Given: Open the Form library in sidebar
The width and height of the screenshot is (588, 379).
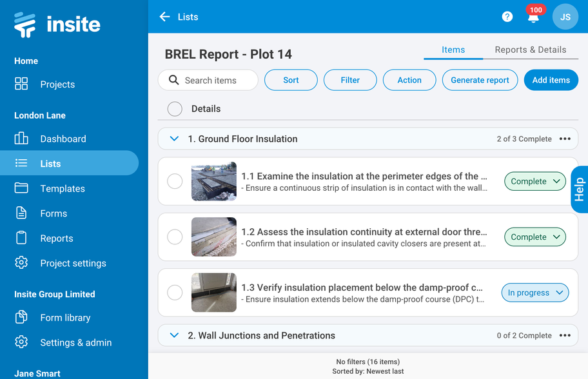Looking at the screenshot, I should click(x=65, y=318).
